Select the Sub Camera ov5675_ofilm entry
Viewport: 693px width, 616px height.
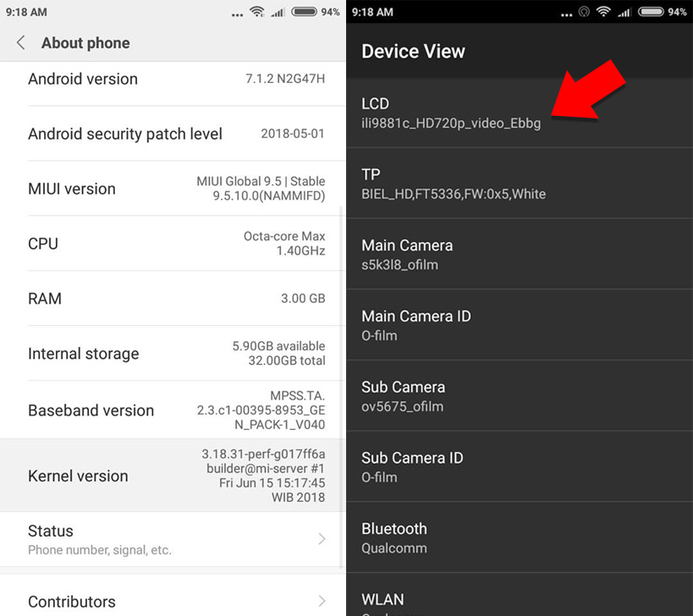(520, 396)
